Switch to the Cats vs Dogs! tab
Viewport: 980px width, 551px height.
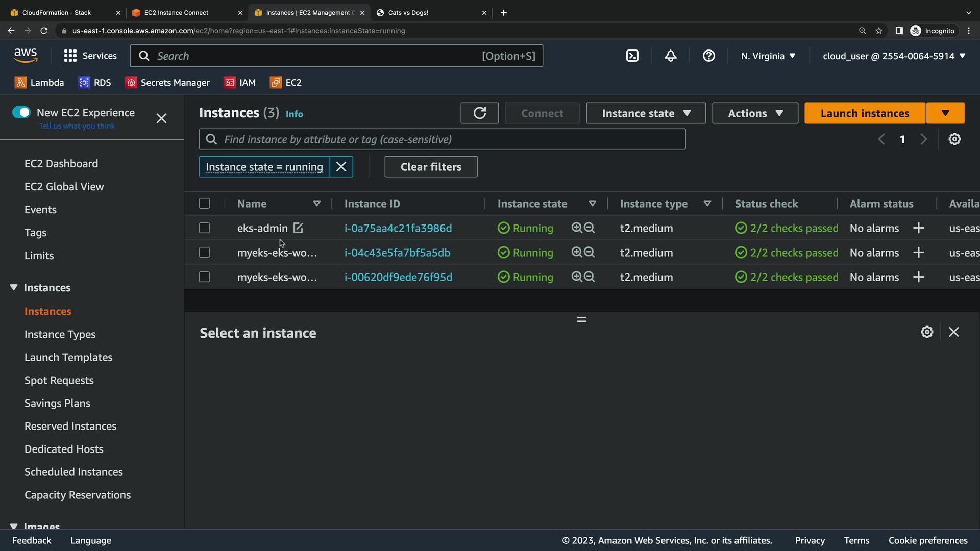coord(408,13)
